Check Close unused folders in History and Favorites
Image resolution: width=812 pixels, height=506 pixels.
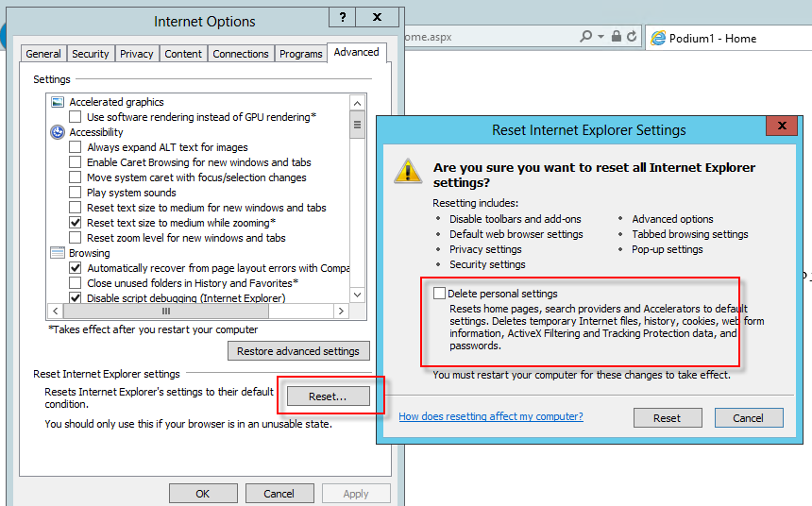point(76,283)
